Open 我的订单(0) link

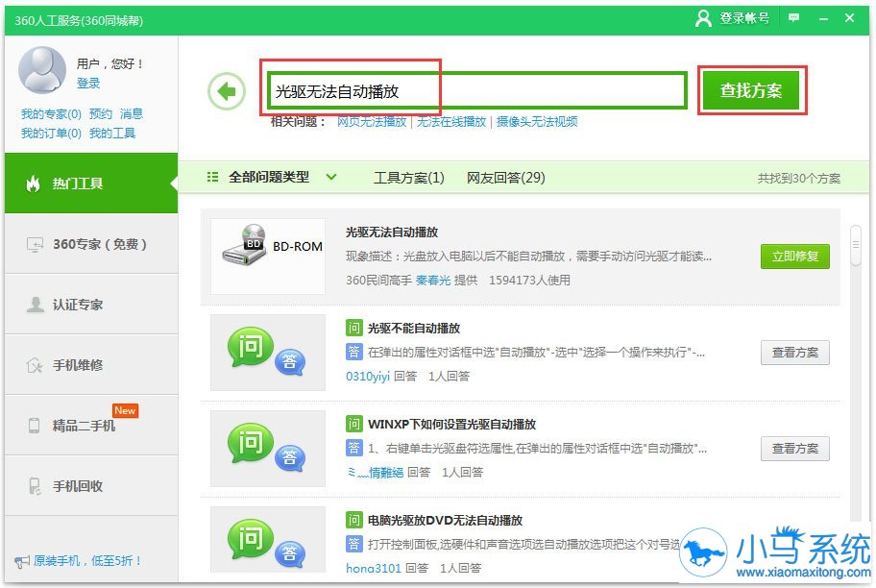(51, 133)
